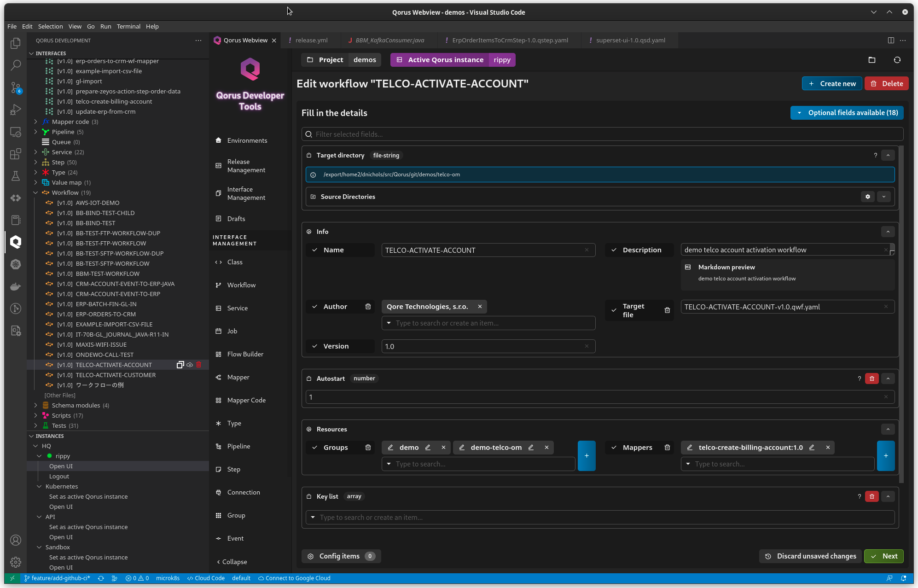This screenshot has height=588, width=918.
Task: Open the Terminal menu
Action: click(x=128, y=26)
